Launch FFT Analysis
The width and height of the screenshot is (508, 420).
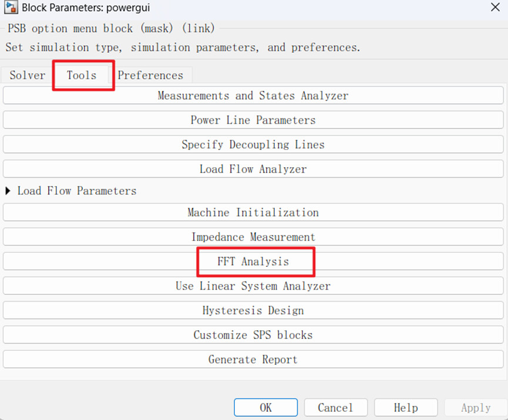point(253,262)
